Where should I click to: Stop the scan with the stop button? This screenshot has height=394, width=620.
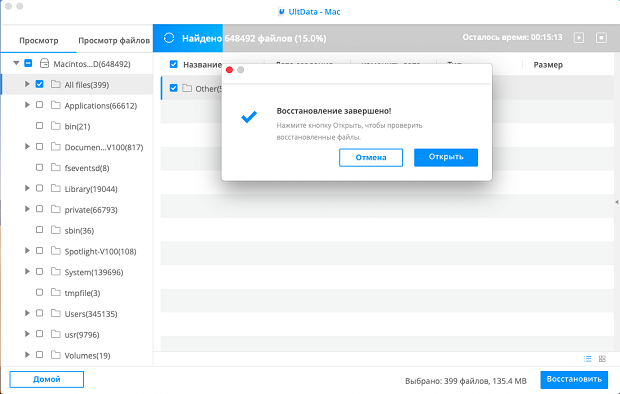(x=601, y=38)
